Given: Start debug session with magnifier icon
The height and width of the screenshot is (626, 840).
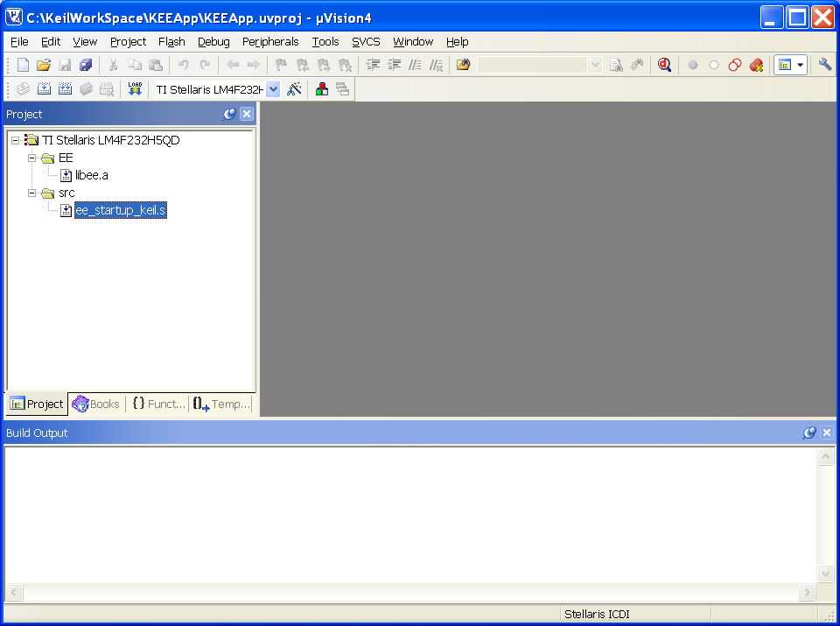Looking at the screenshot, I should coord(664,65).
